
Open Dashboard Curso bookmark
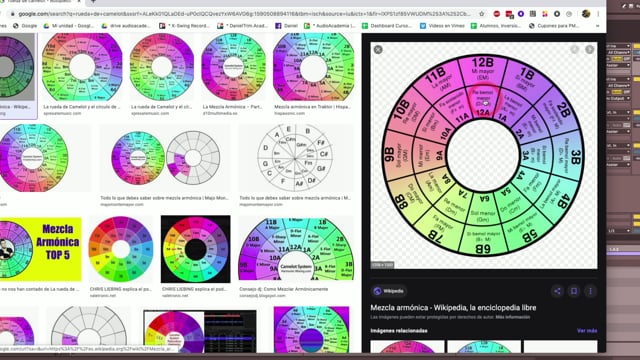(387, 26)
